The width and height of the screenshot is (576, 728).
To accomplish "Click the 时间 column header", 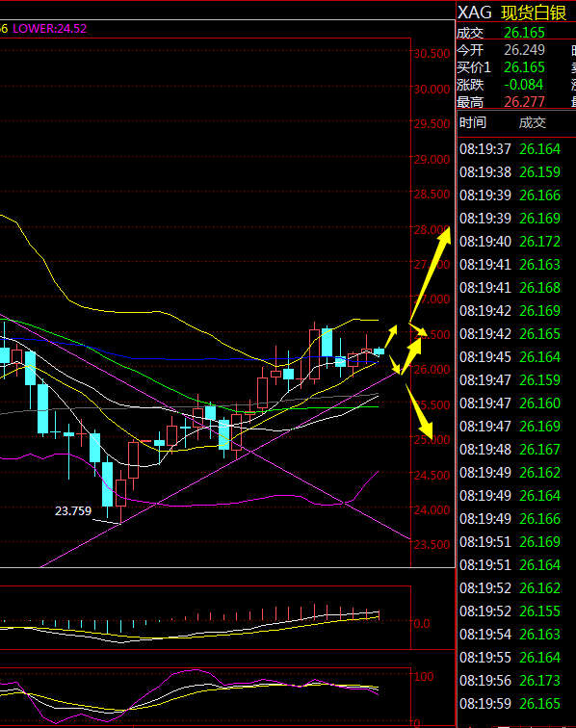I will [x=473, y=122].
